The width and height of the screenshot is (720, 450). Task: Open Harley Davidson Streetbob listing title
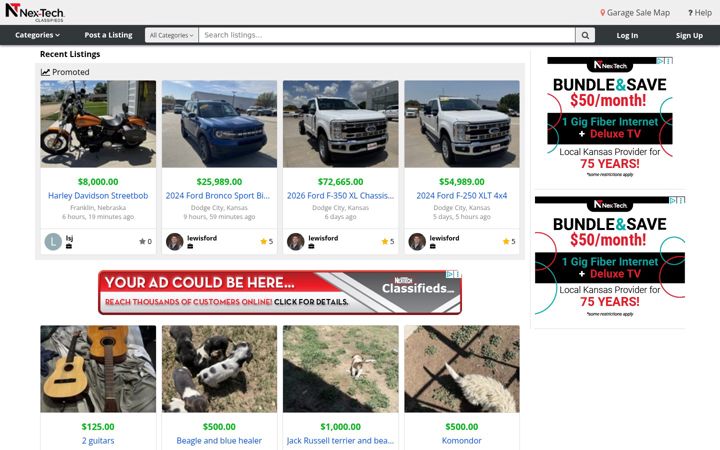[98, 196]
